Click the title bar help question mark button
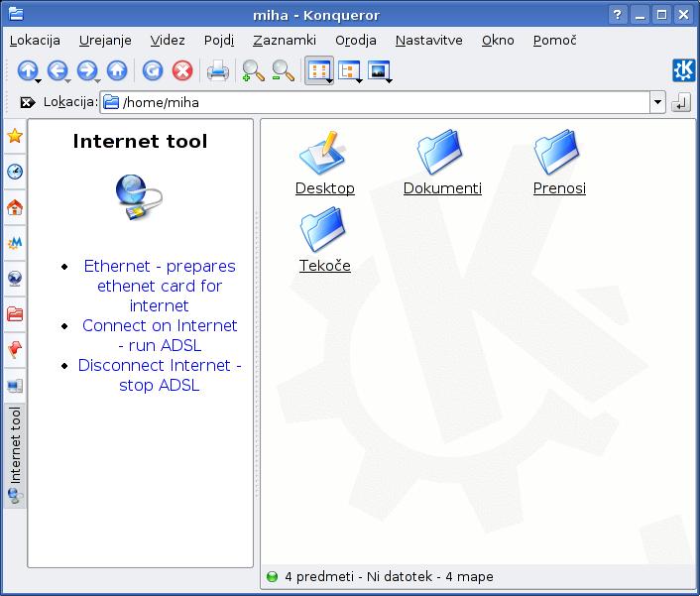The image size is (700, 596). coord(618,15)
